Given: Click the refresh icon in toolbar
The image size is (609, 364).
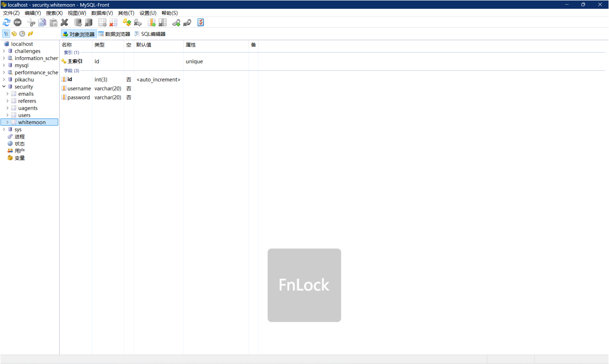Looking at the screenshot, I should (x=6, y=23).
